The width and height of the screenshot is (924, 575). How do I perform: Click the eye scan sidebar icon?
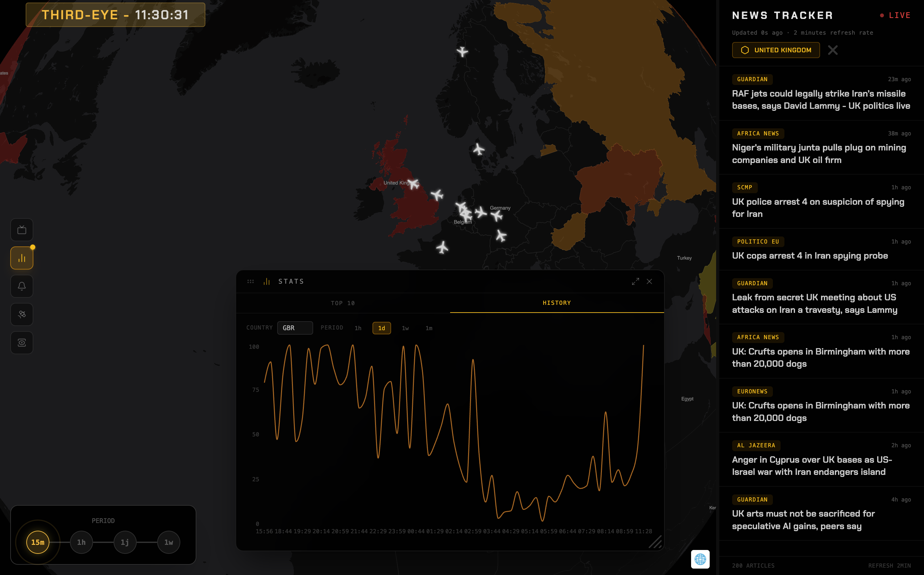(x=22, y=343)
